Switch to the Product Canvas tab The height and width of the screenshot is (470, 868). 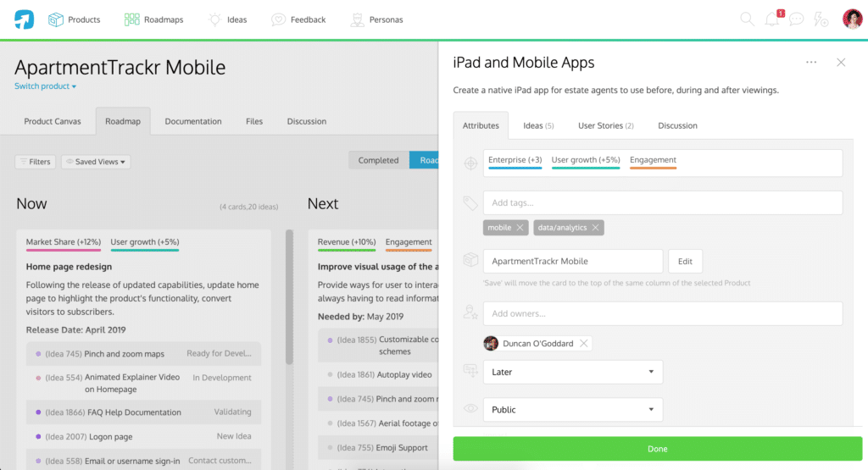pos(53,121)
